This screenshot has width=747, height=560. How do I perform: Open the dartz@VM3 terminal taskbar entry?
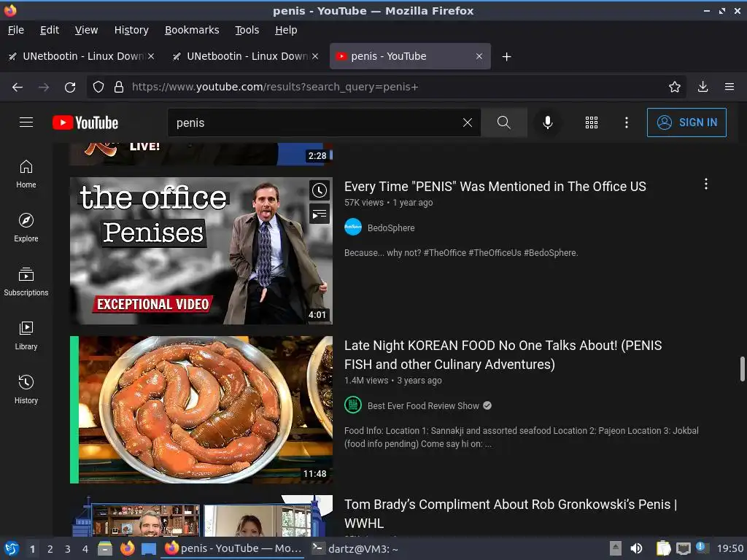pyautogui.click(x=355, y=548)
